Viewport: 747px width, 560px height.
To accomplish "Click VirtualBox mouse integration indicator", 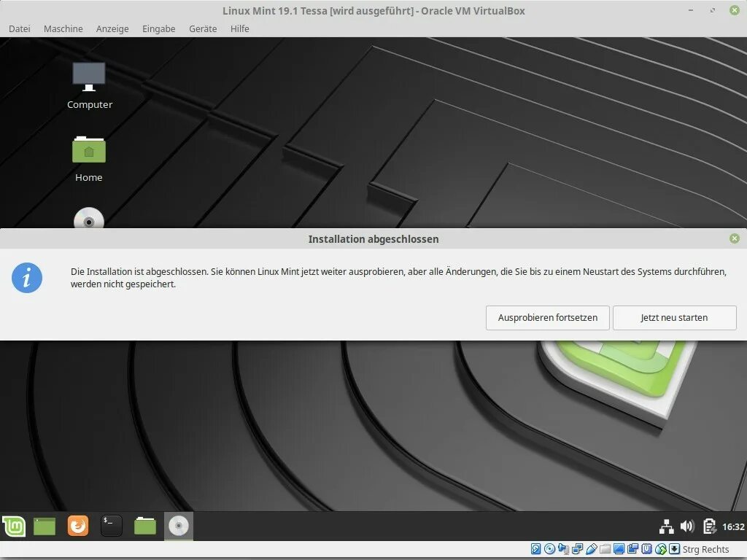I will coord(661,549).
